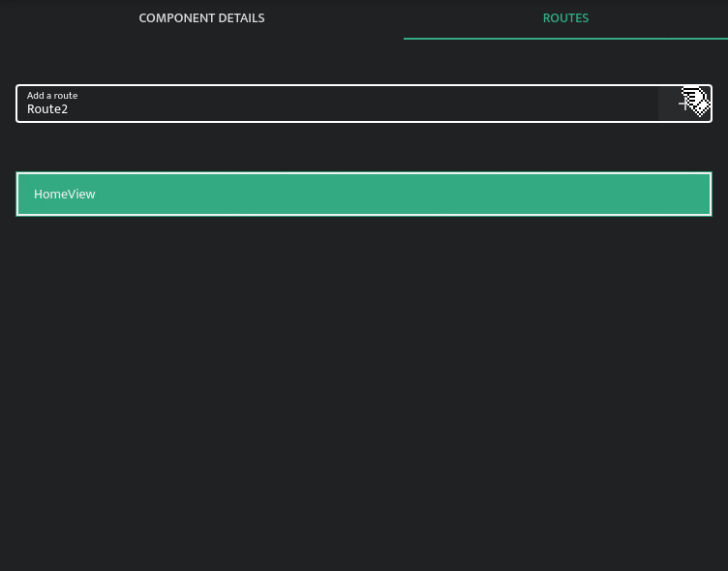This screenshot has height=571, width=728.
Task: Select the HomeView route
Action: point(364,194)
